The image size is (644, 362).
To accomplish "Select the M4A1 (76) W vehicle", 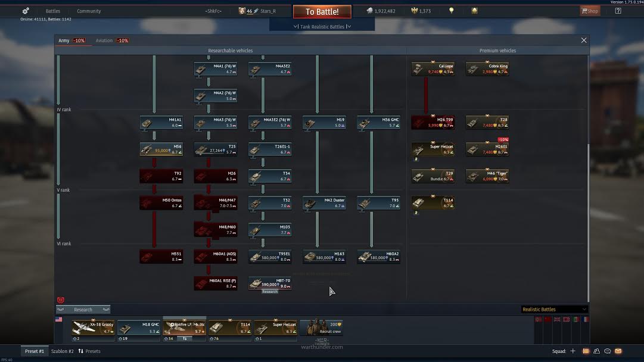I will (215, 68).
